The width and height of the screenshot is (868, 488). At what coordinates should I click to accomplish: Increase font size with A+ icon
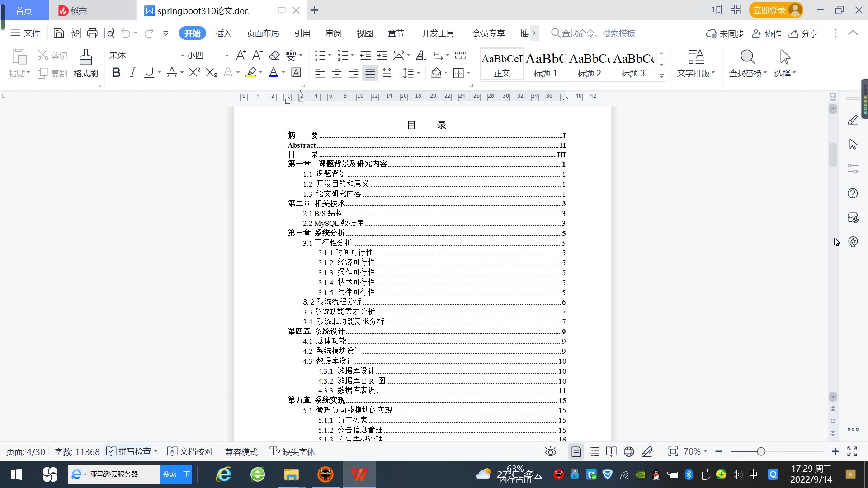(241, 55)
